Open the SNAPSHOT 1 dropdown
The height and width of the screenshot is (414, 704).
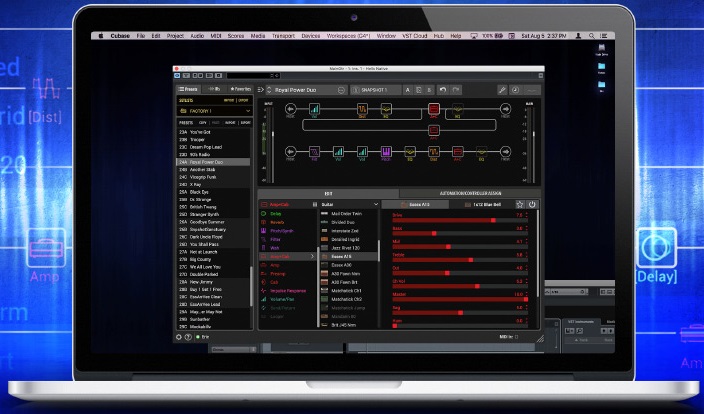click(376, 90)
